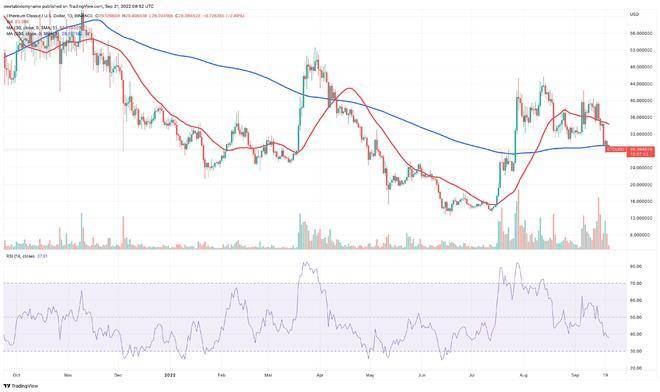Click the 20.00 RSI axis label
This screenshot has width=660, height=392.
[636, 368]
